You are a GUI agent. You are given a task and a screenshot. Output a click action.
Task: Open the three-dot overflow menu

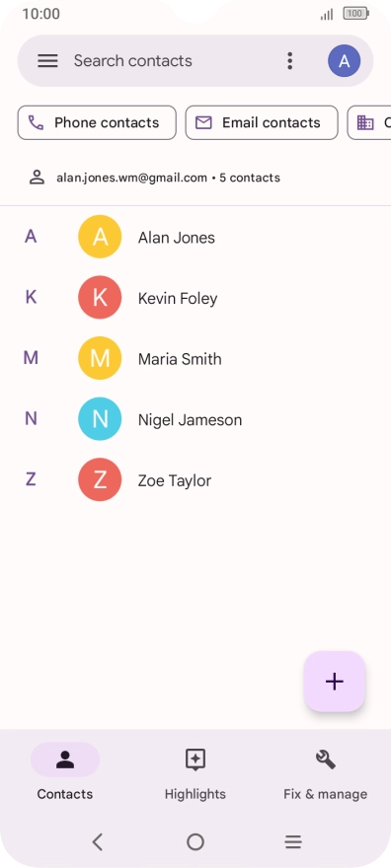[289, 61]
